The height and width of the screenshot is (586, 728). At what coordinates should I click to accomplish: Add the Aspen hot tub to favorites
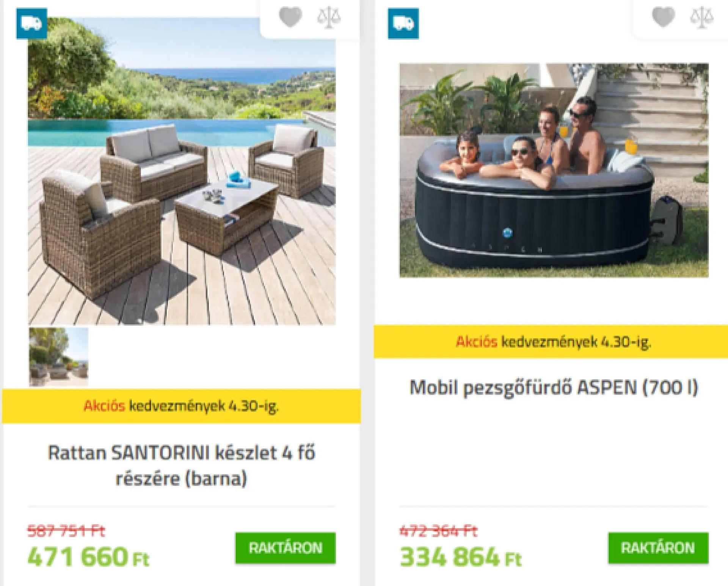point(663,17)
